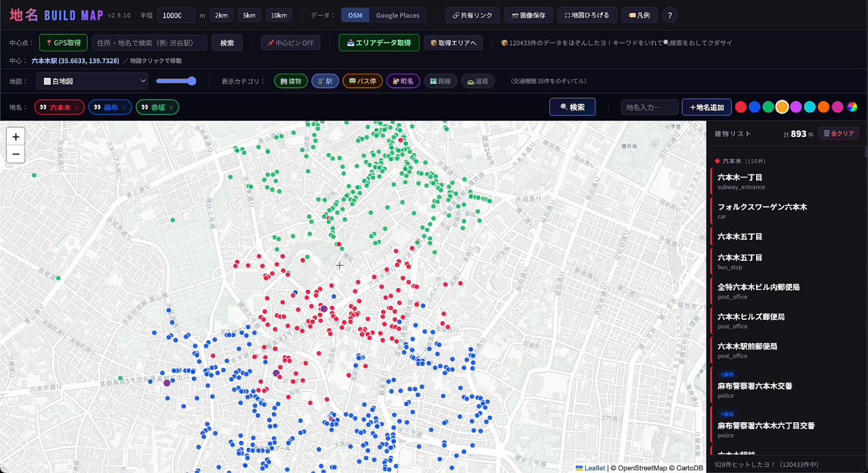
Task: Clear the list with 全クリア trash button
Action: (x=839, y=133)
